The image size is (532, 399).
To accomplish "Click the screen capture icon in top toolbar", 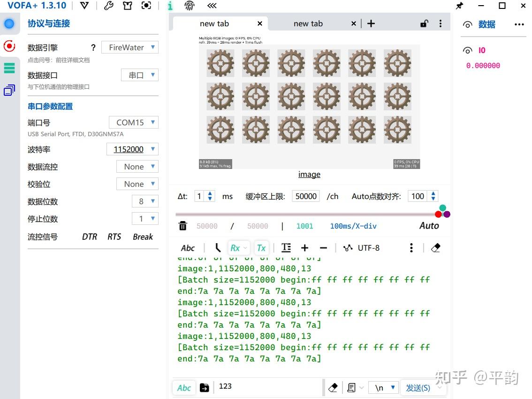I will (146, 6).
